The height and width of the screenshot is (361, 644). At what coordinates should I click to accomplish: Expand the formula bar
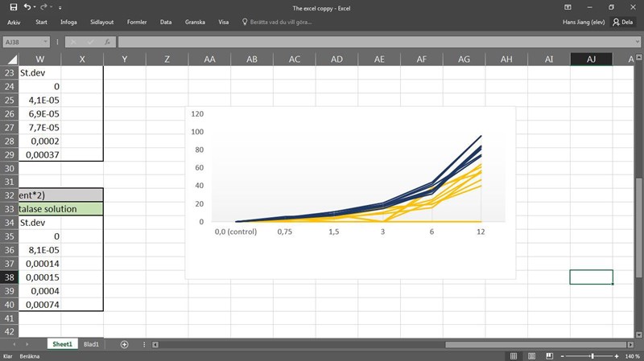click(636, 41)
